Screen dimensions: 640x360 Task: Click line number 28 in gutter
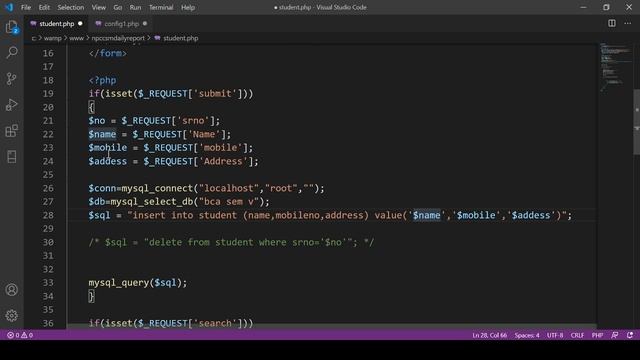click(x=48, y=215)
